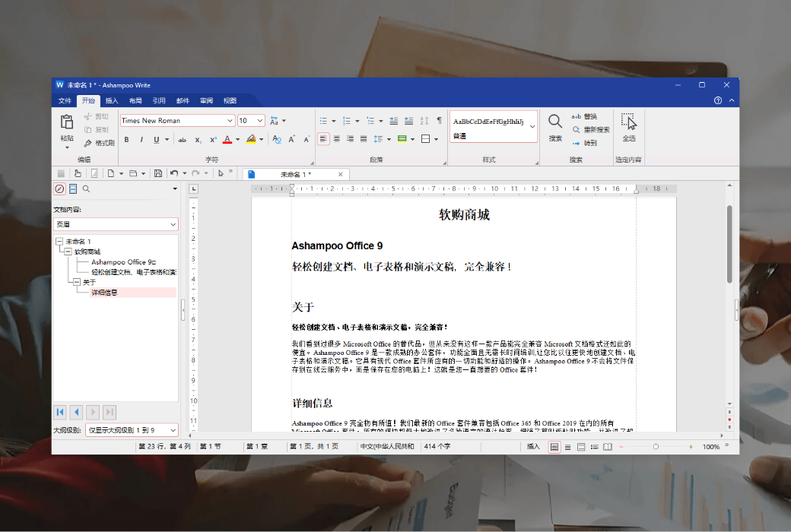Justify the paragraph
791x532 pixels.
click(364, 138)
